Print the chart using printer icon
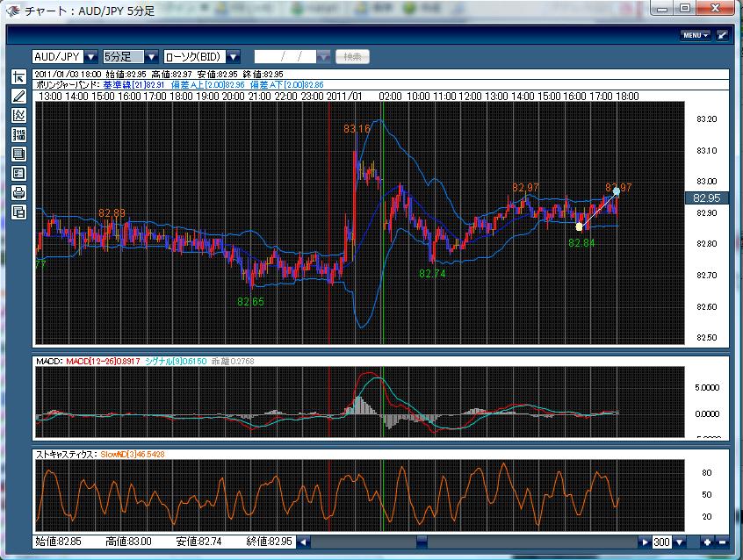 click(19, 192)
